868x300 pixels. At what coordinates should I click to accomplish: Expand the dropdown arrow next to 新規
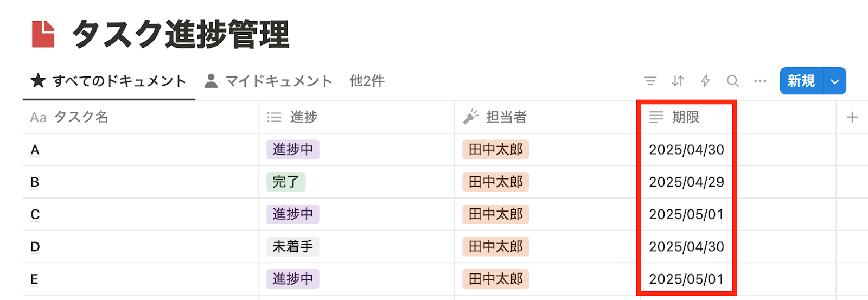point(834,81)
